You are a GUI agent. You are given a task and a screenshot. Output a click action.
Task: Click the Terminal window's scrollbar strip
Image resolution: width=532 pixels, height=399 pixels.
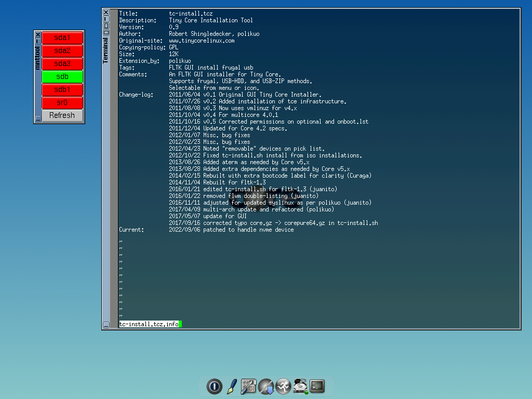pos(114,168)
